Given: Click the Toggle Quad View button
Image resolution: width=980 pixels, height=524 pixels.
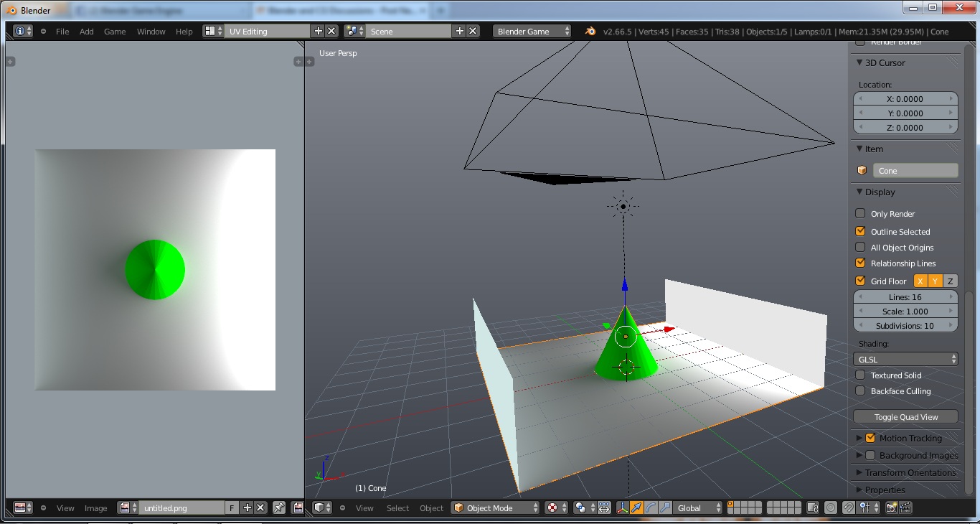Looking at the screenshot, I should (905, 417).
